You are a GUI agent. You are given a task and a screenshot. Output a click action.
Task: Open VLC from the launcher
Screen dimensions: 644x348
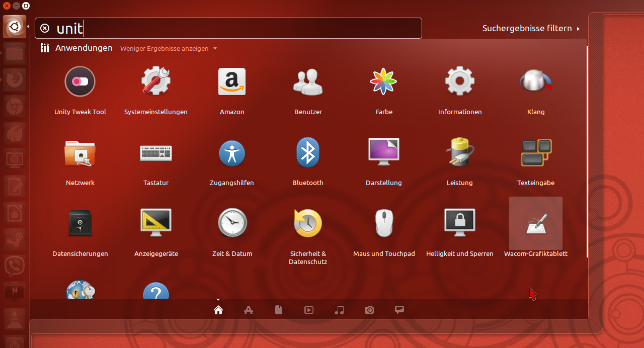(15, 318)
